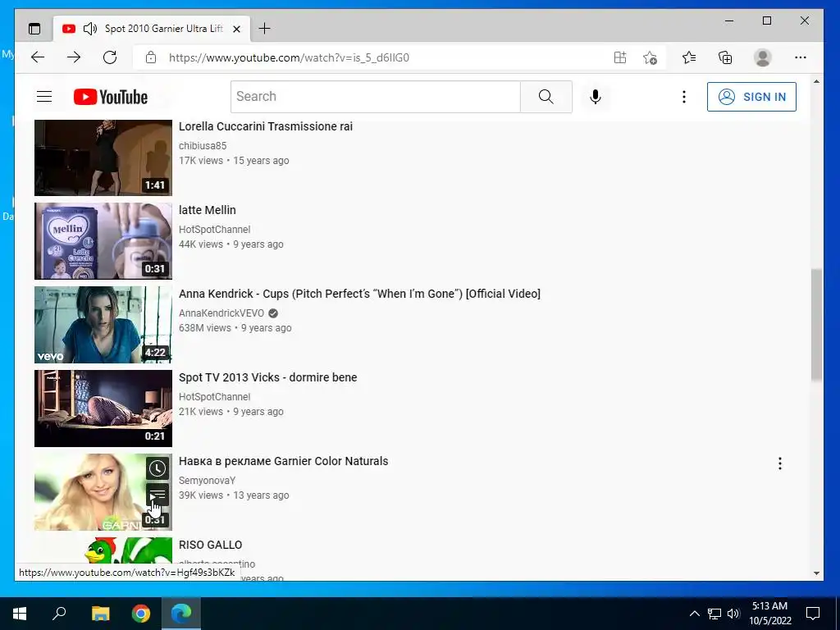The width and height of the screenshot is (840, 630).
Task: Open RISO GALLO video thumbnail
Action: [103, 550]
